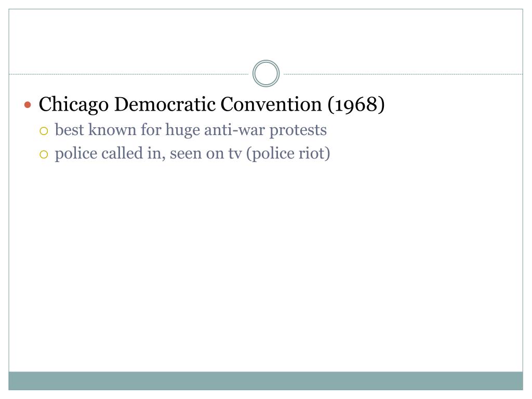Click the word 'protests'
The image size is (532, 399).
[x=298, y=131]
